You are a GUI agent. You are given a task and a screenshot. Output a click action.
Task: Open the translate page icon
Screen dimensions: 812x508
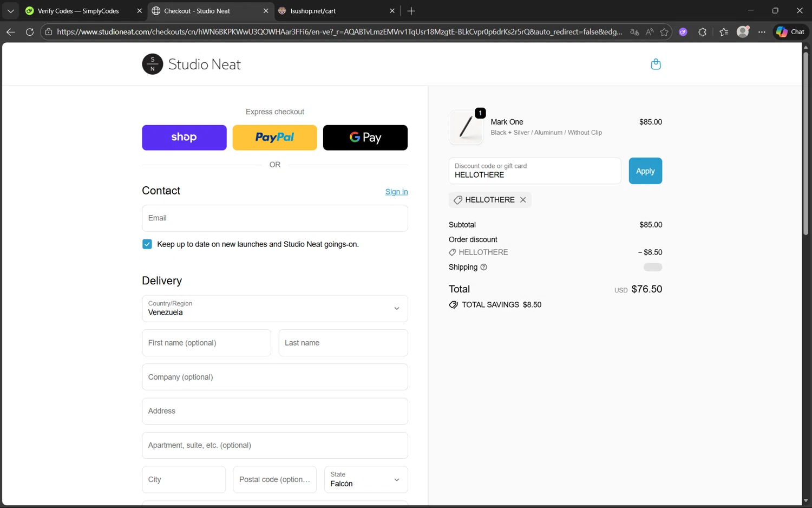(634, 32)
